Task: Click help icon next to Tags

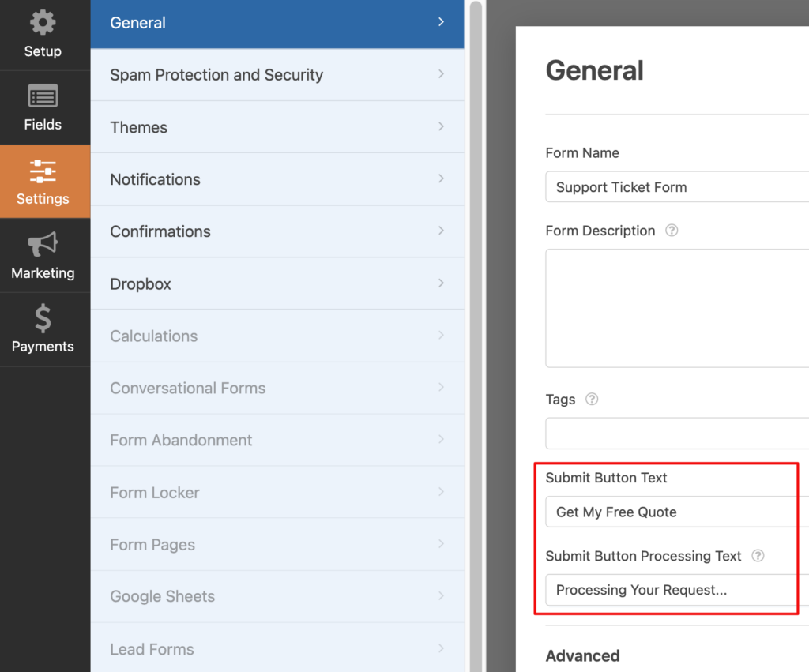Action: click(x=591, y=400)
